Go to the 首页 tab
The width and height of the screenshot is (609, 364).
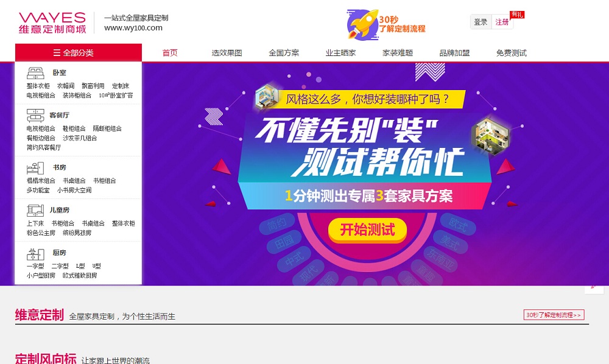point(170,53)
